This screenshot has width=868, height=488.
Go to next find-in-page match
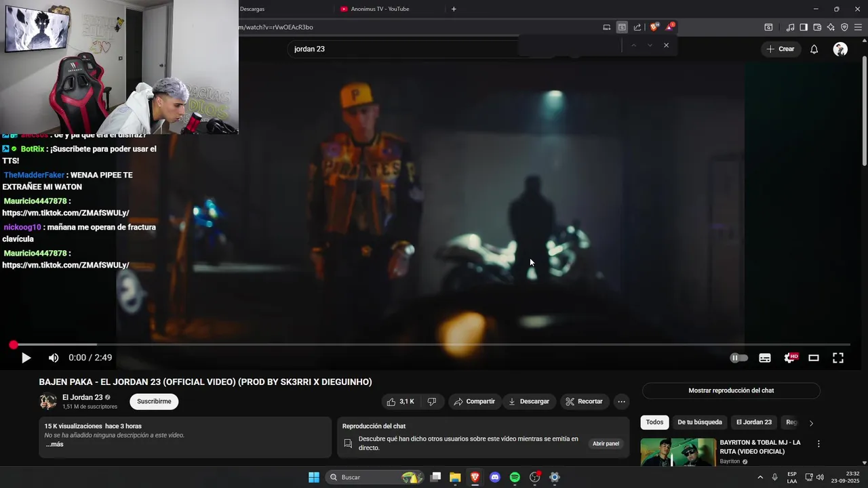tap(650, 45)
